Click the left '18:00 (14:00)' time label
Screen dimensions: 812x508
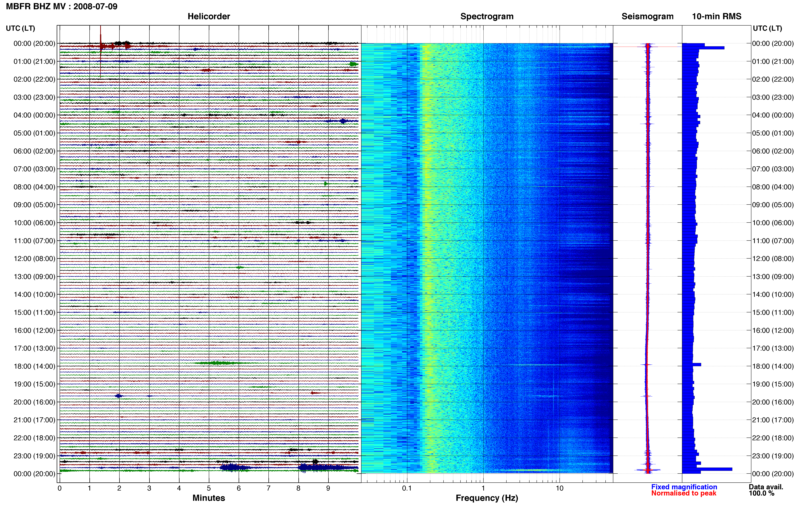(x=34, y=366)
